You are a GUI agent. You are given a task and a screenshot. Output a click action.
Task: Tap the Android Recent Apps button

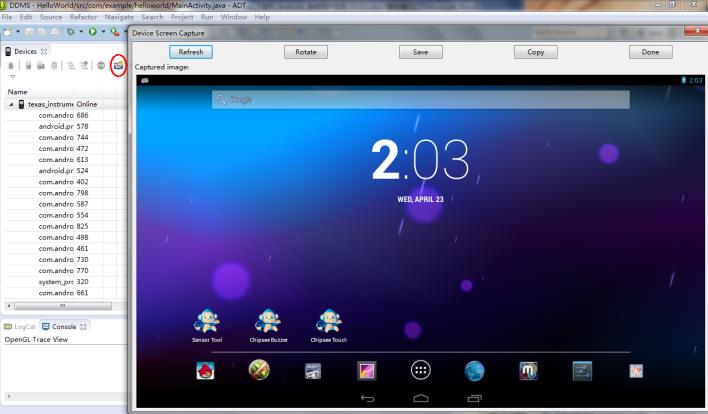[x=475, y=398]
